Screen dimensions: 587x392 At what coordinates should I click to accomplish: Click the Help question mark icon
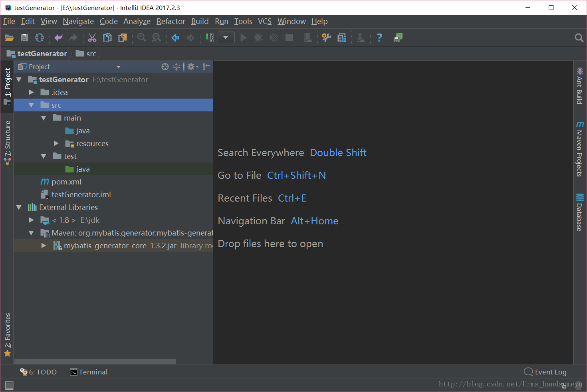pos(379,38)
